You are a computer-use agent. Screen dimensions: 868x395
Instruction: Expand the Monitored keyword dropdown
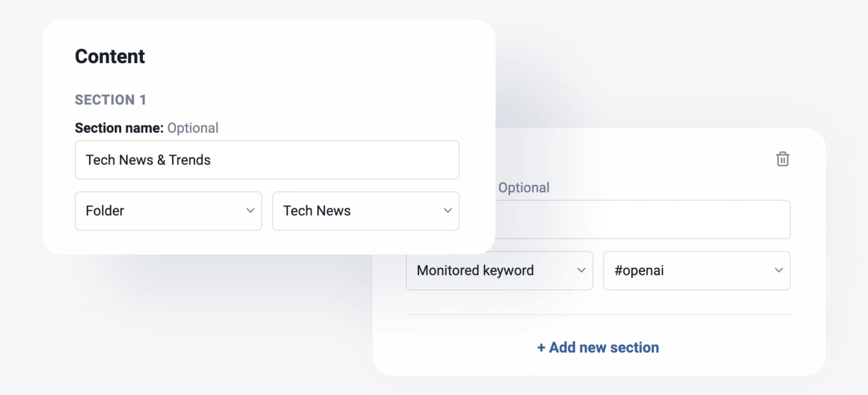[x=499, y=270]
